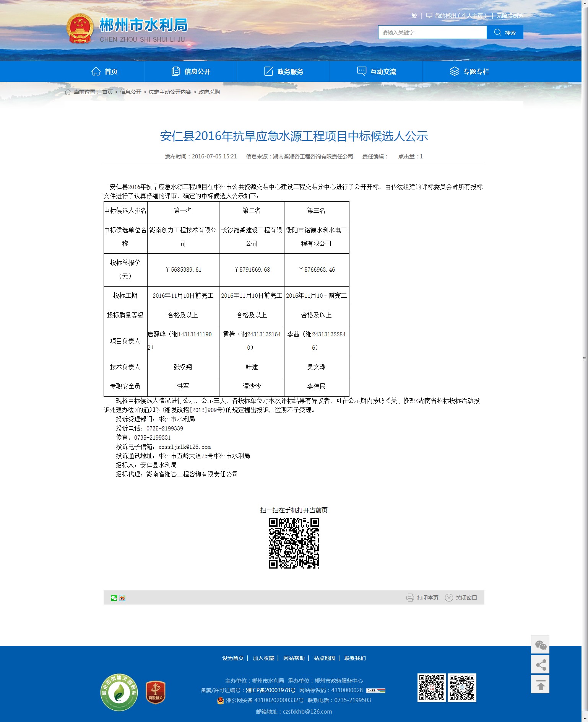Click the house icon beside 首页 in the nav bar
This screenshot has width=588, height=722.
[x=96, y=71]
